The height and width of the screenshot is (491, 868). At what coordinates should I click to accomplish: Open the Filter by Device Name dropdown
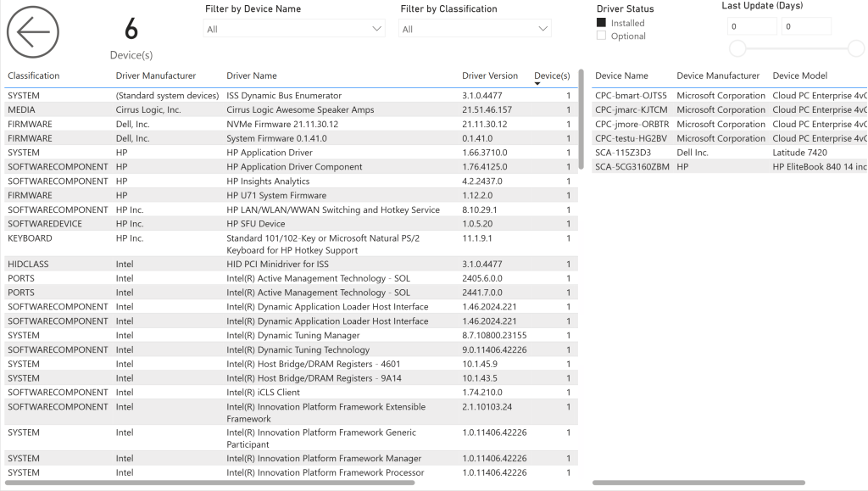tap(294, 29)
